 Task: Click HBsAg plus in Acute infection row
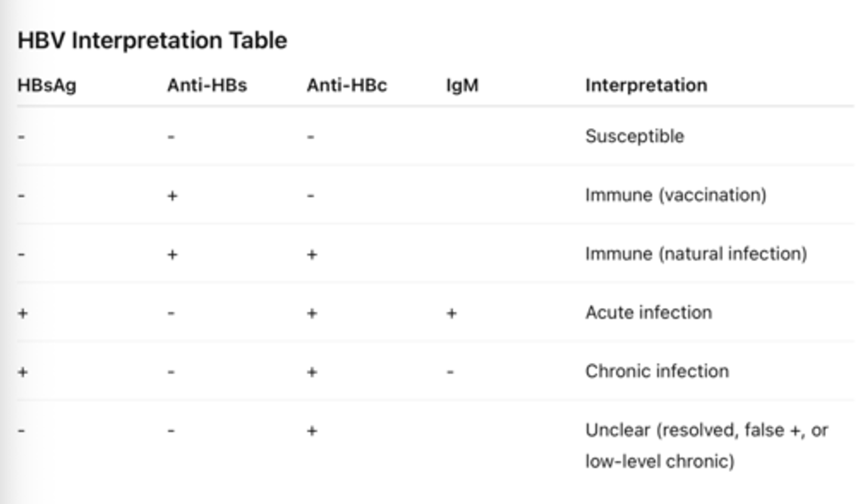(23, 313)
